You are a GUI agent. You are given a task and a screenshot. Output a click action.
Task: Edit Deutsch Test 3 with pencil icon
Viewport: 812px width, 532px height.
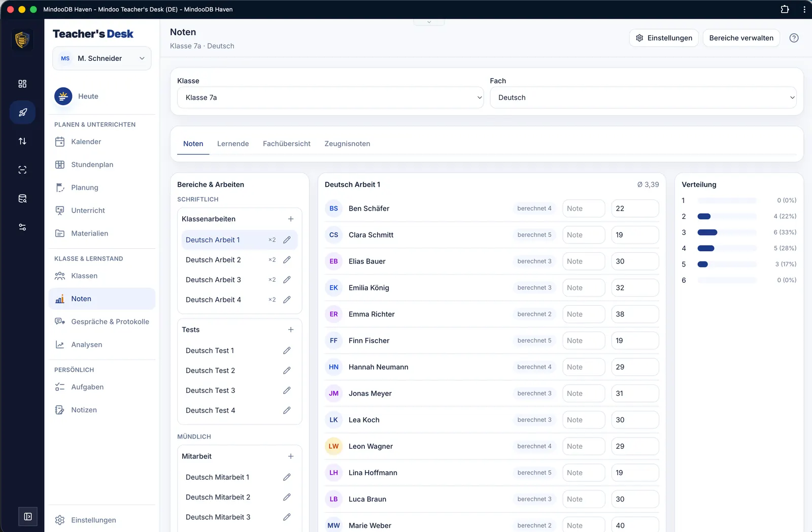click(x=287, y=390)
